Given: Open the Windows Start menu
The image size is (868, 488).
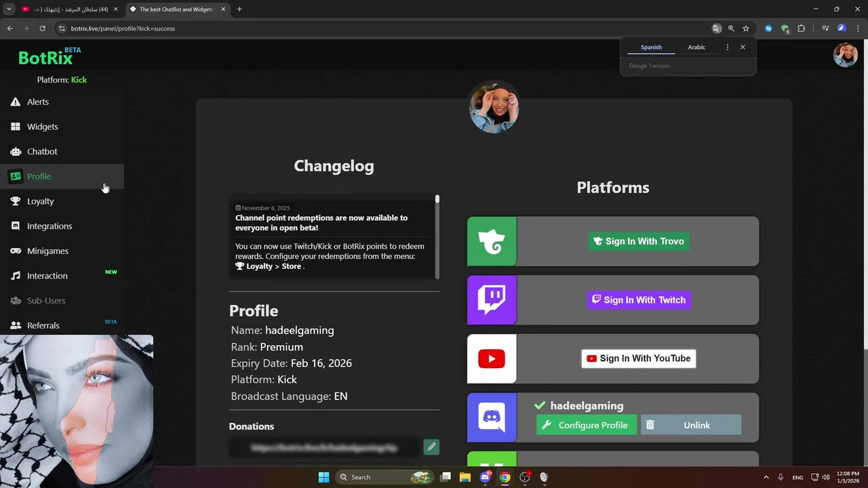Looking at the screenshot, I should tap(323, 477).
